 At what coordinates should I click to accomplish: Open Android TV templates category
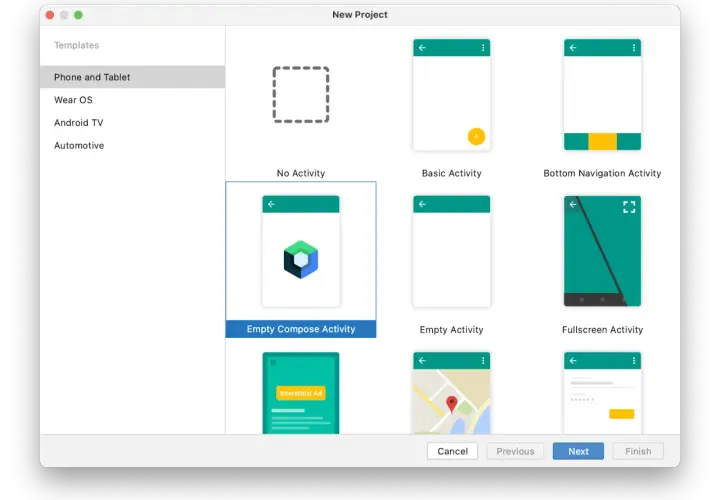point(132,123)
